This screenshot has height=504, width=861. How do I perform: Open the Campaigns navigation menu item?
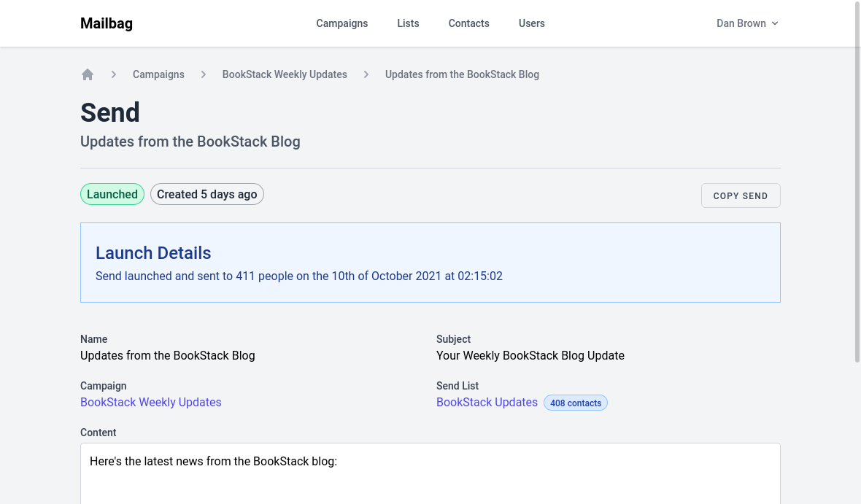tap(341, 23)
